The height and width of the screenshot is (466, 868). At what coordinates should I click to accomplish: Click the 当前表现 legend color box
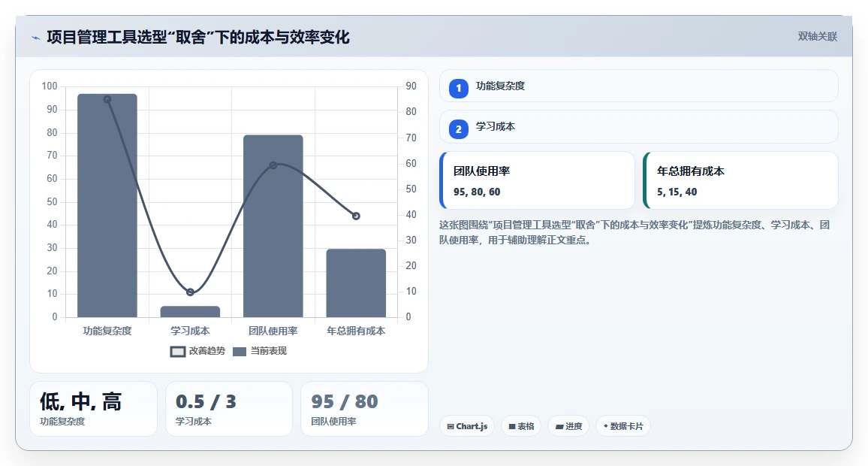coord(239,352)
